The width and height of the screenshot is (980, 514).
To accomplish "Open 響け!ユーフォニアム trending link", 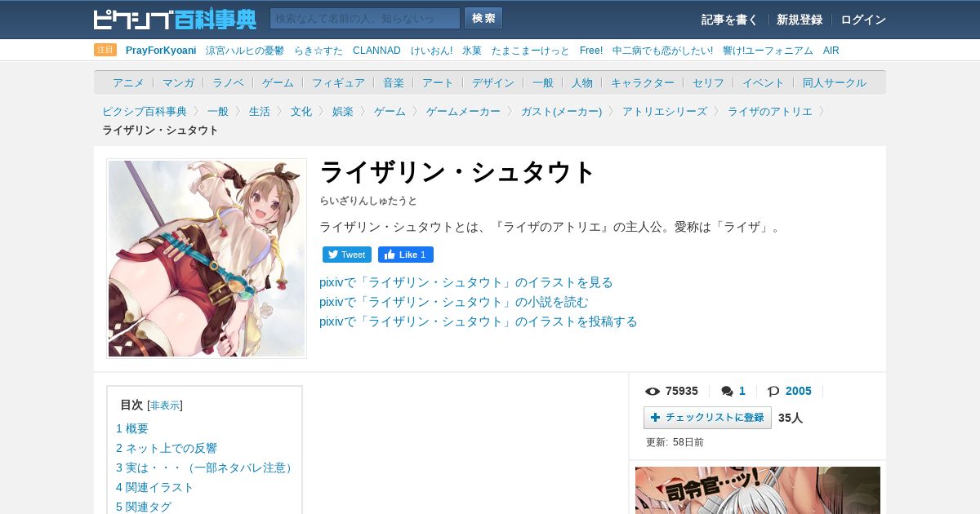I will pos(768,51).
